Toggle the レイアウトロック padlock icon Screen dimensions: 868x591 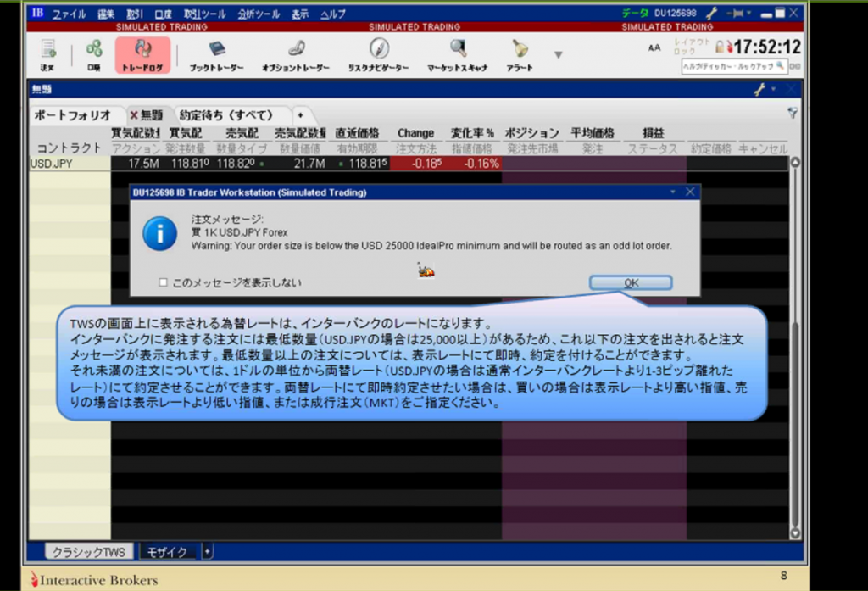click(720, 47)
